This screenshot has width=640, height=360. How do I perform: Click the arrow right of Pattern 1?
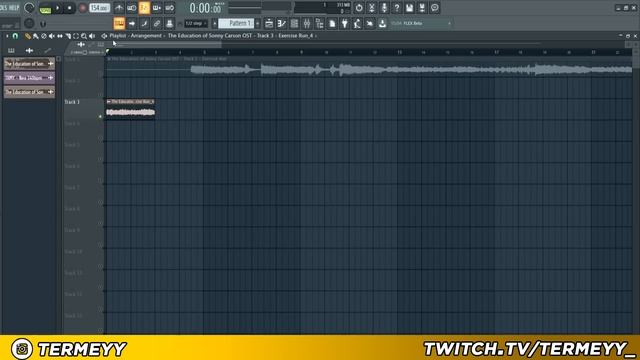click(258, 24)
